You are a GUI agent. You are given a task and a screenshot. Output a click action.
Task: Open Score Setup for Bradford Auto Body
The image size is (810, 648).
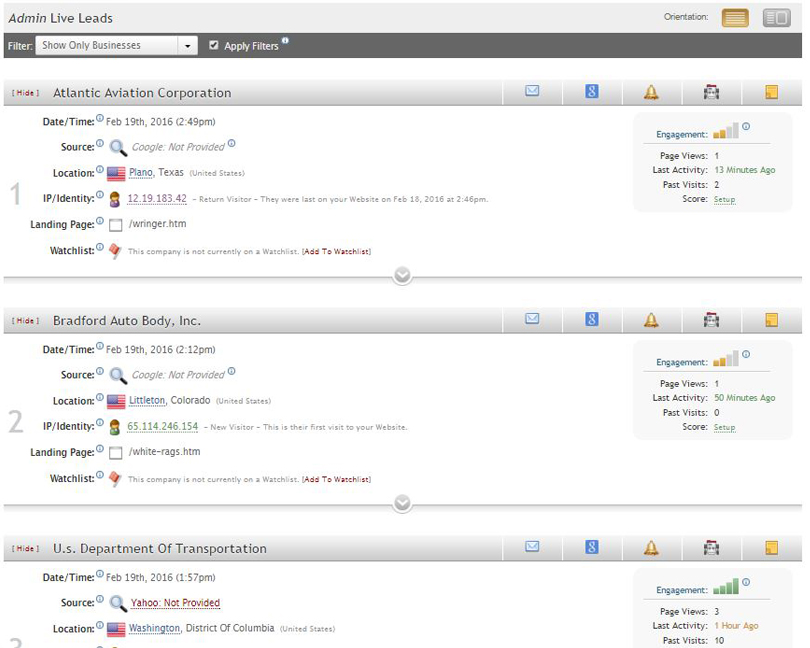point(724,427)
